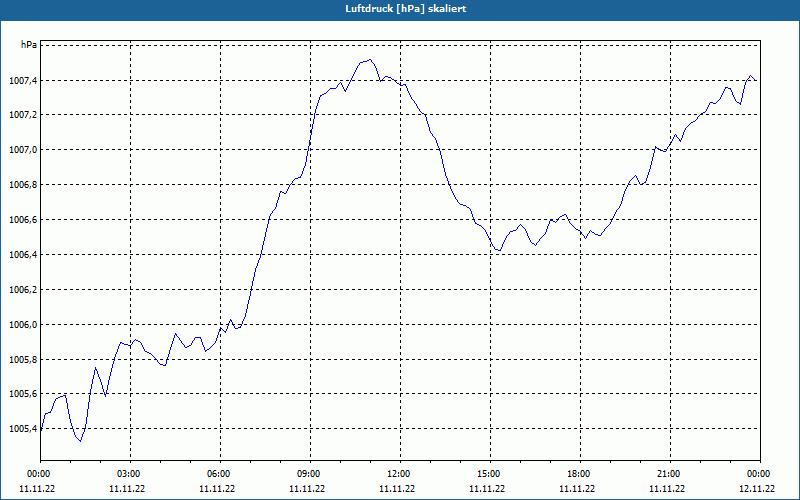Click the 11.11.22 date under 09:00
Viewport: 800px width, 500px height.
point(307,488)
